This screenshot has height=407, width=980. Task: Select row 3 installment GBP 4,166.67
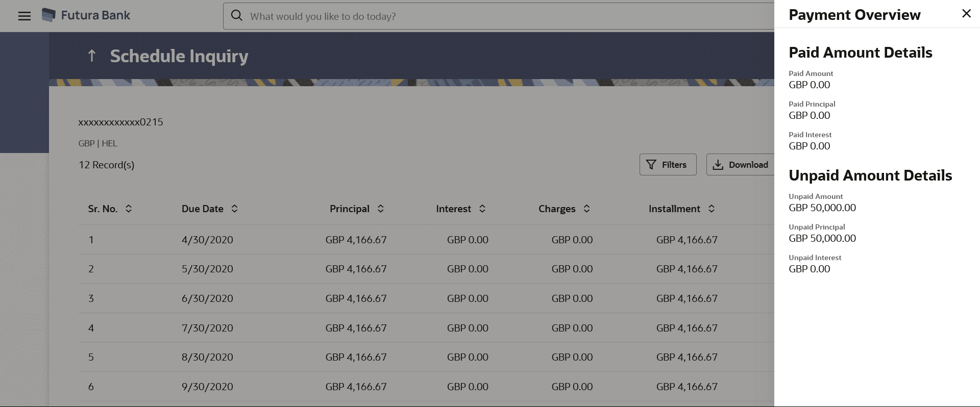point(687,298)
